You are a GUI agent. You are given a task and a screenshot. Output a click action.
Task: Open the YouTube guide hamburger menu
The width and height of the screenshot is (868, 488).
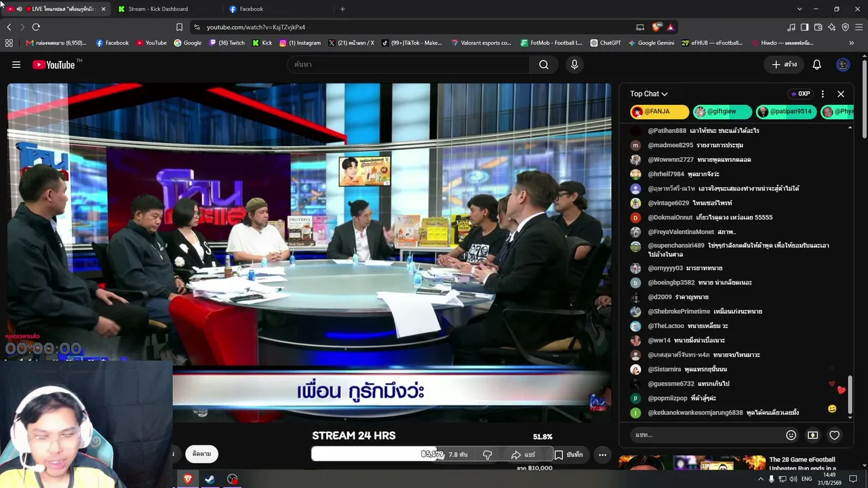pos(16,64)
